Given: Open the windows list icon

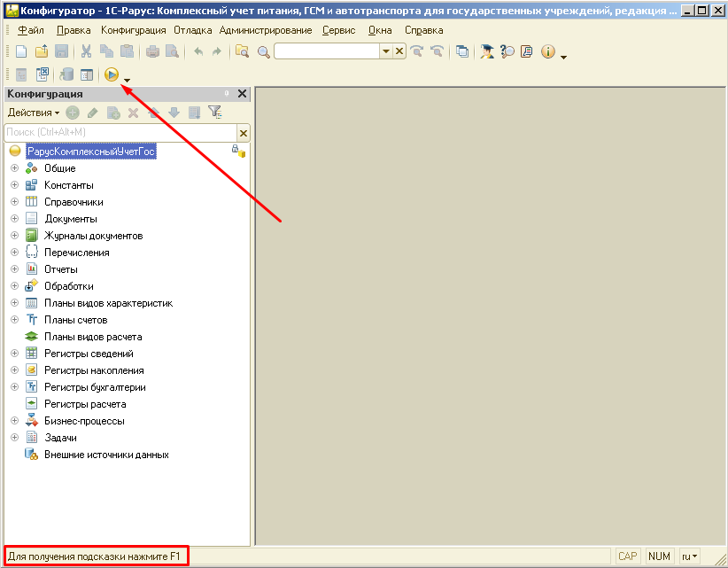Looking at the screenshot, I should [462, 51].
